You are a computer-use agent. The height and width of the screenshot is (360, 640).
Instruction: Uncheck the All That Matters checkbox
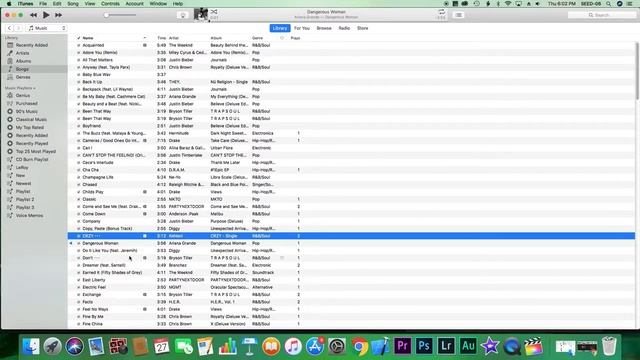click(79, 60)
